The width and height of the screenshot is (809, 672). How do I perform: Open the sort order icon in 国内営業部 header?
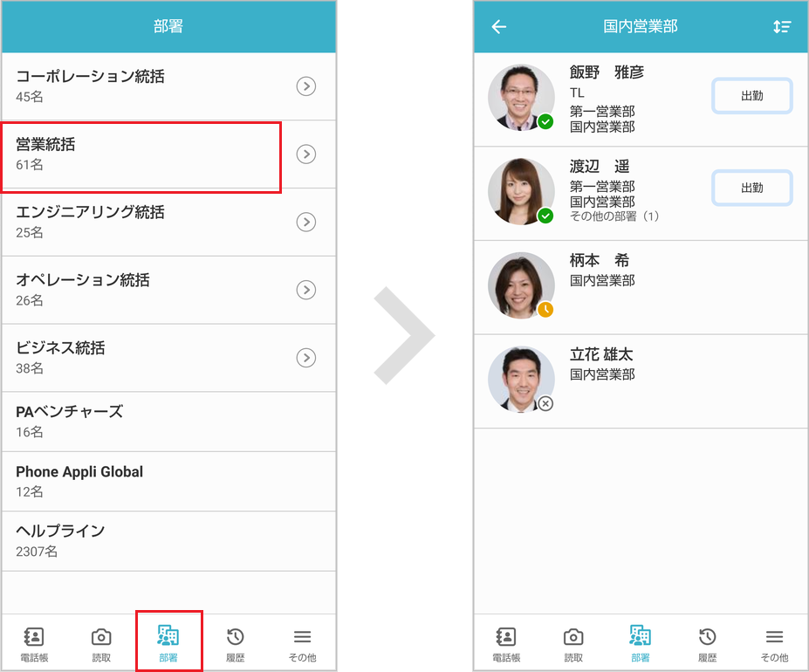(782, 26)
